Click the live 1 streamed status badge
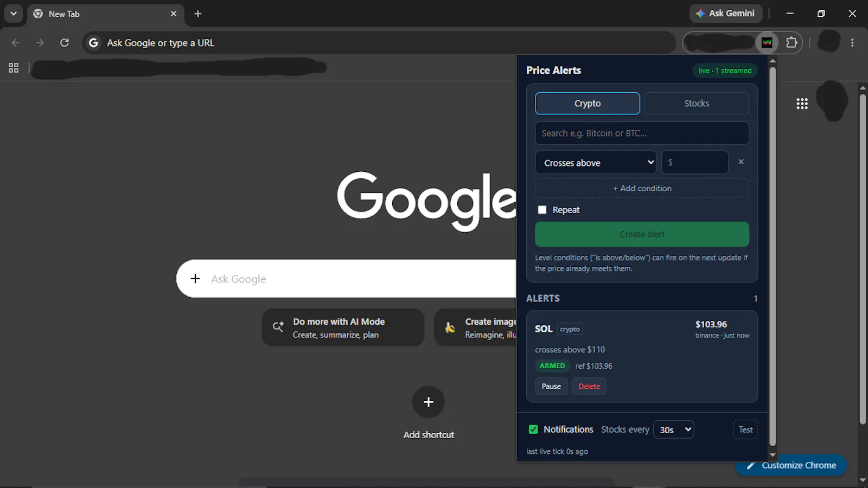868x488 pixels. click(725, 70)
